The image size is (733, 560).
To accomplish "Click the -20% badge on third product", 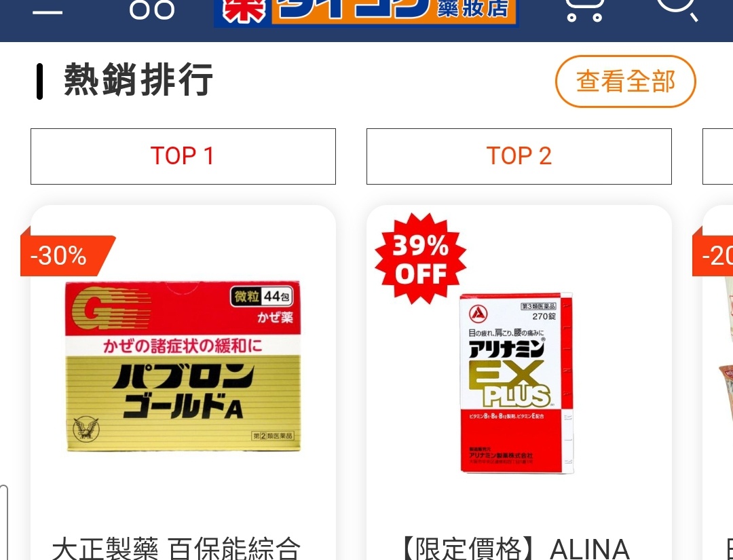I will pyautogui.click(x=714, y=256).
